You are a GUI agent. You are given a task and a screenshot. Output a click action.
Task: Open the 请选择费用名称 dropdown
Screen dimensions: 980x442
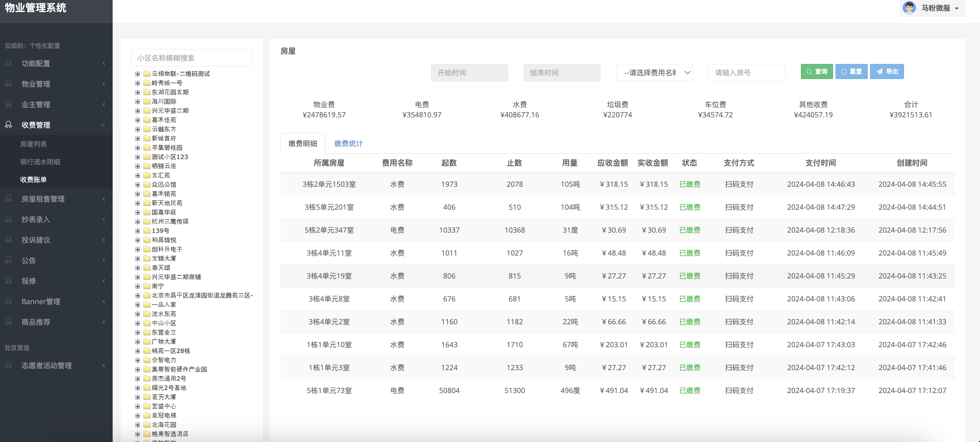point(654,73)
